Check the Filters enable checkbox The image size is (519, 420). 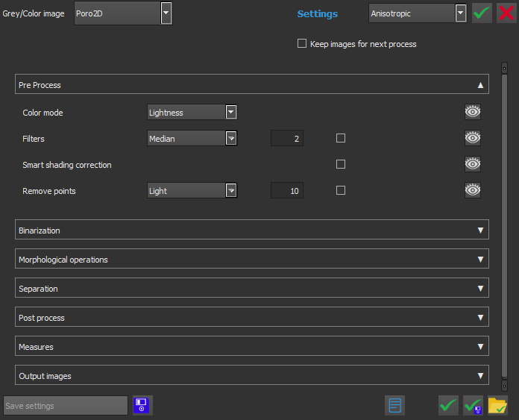click(x=341, y=138)
